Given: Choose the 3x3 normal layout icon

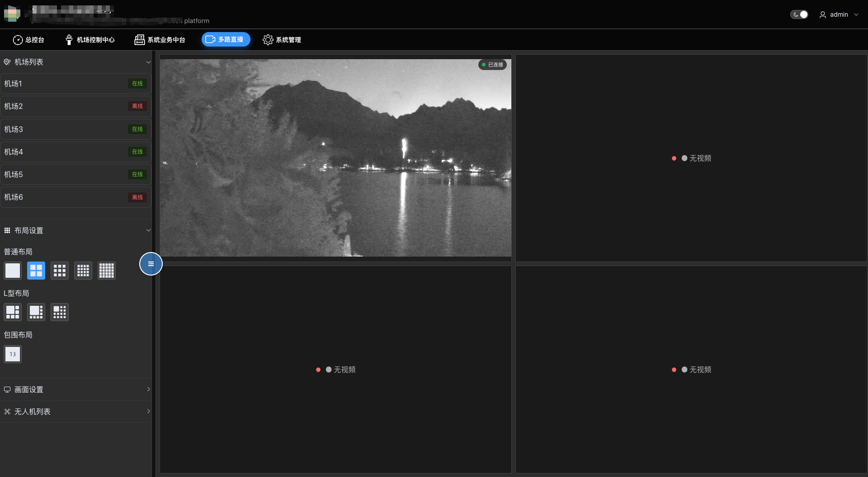Looking at the screenshot, I should [60, 271].
